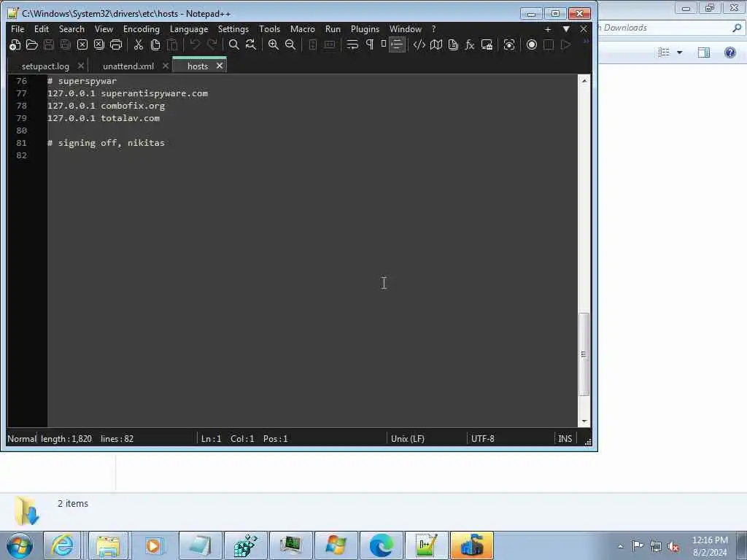The height and width of the screenshot is (560, 747).
Task: Click the editor scrollbar up arrow
Action: pos(584,81)
